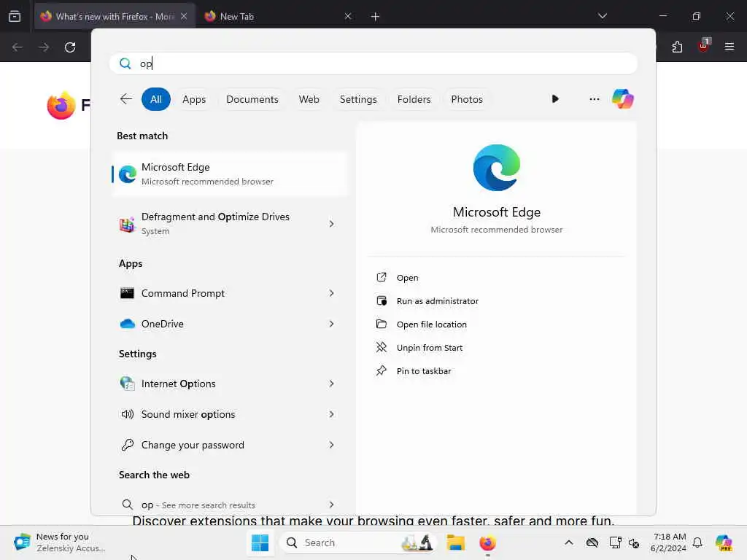Select the All filter tab
This screenshot has height=560, width=747.
point(156,99)
